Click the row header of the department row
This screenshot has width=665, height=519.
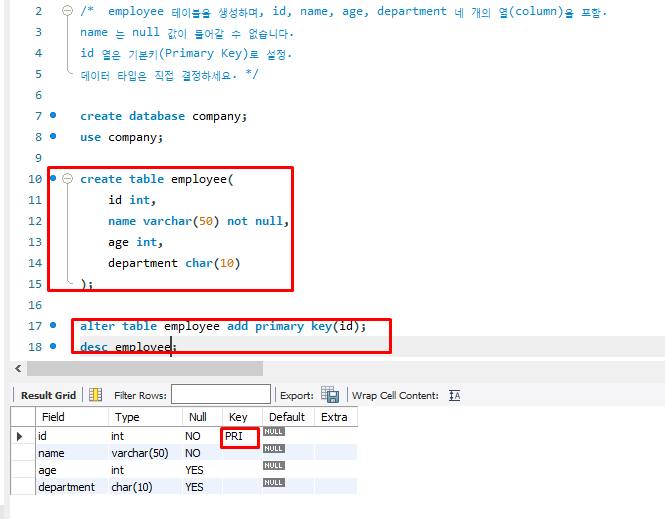tap(23, 487)
